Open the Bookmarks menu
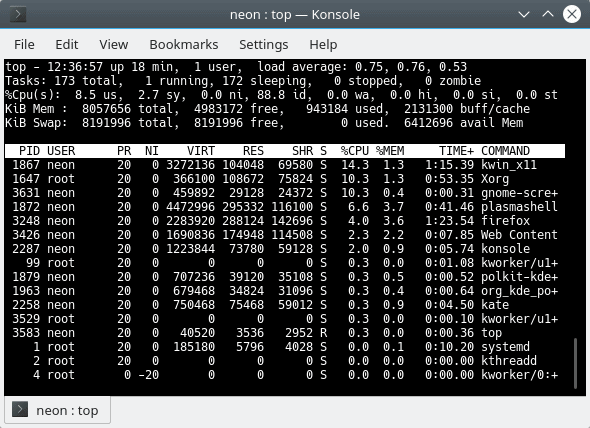Screen dimensions: 590x428 pos(184,44)
